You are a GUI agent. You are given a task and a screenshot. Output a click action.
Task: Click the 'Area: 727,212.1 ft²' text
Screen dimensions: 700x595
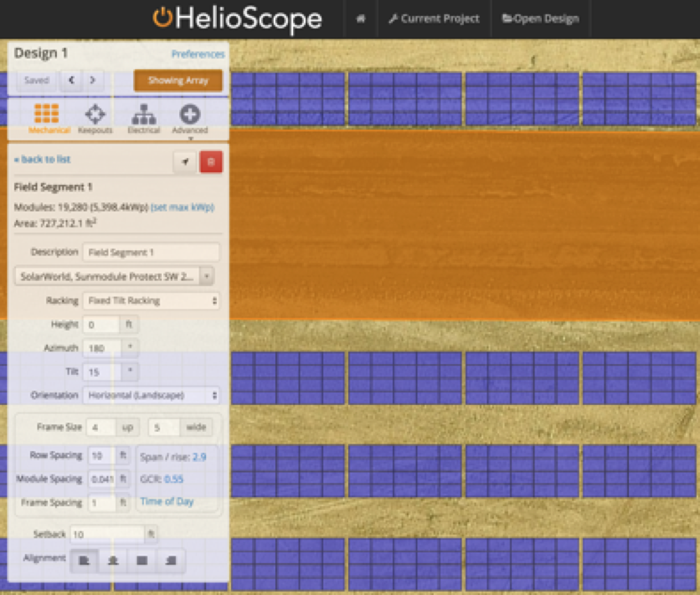pos(55,223)
